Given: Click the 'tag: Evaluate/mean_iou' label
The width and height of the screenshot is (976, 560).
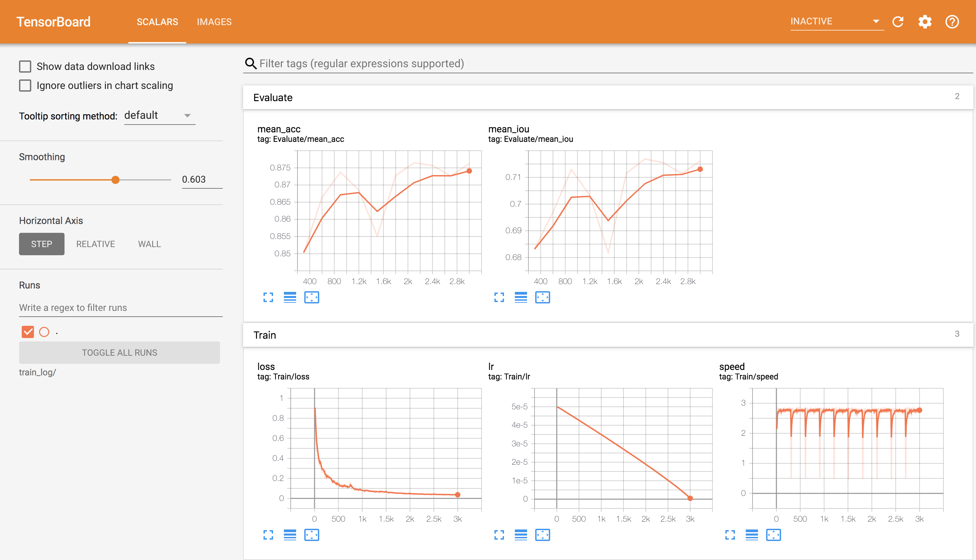Looking at the screenshot, I should point(531,139).
